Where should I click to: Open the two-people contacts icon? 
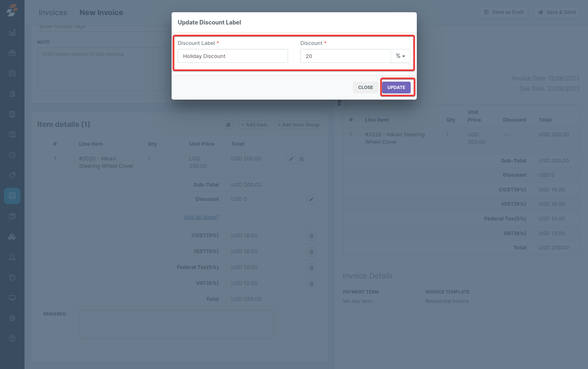12,94
